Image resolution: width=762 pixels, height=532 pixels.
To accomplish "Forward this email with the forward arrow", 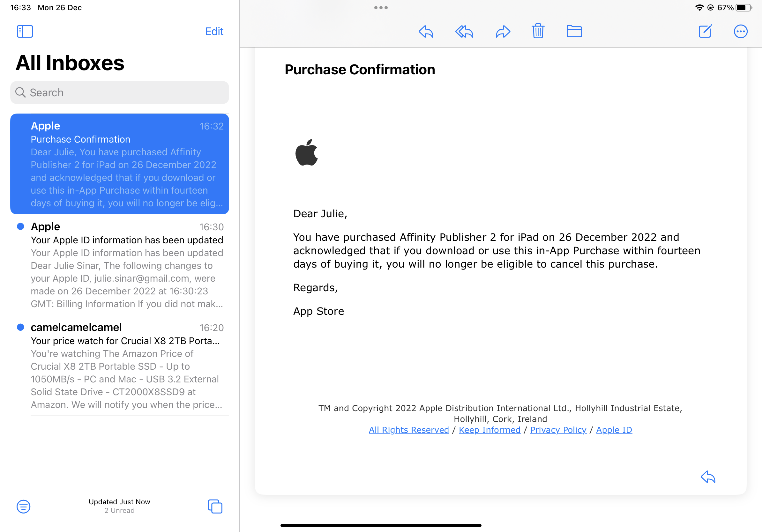I will pyautogui.click(x=503, y=32).
